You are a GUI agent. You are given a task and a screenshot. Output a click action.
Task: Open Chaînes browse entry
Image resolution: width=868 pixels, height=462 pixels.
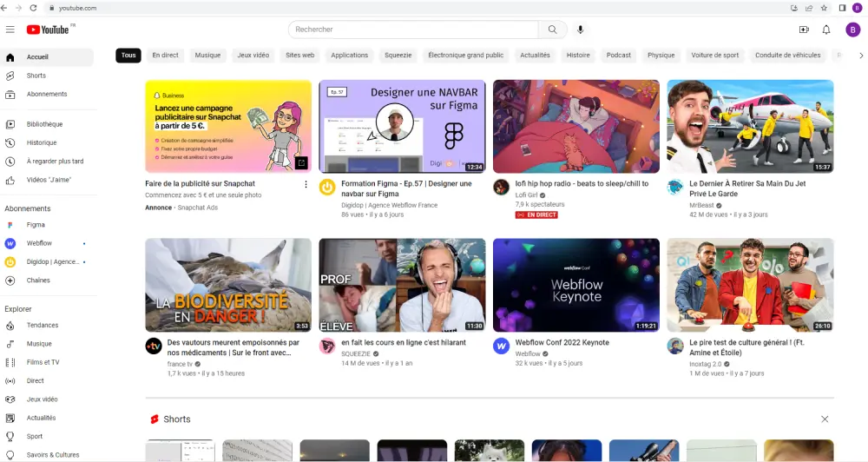[47, 280]
